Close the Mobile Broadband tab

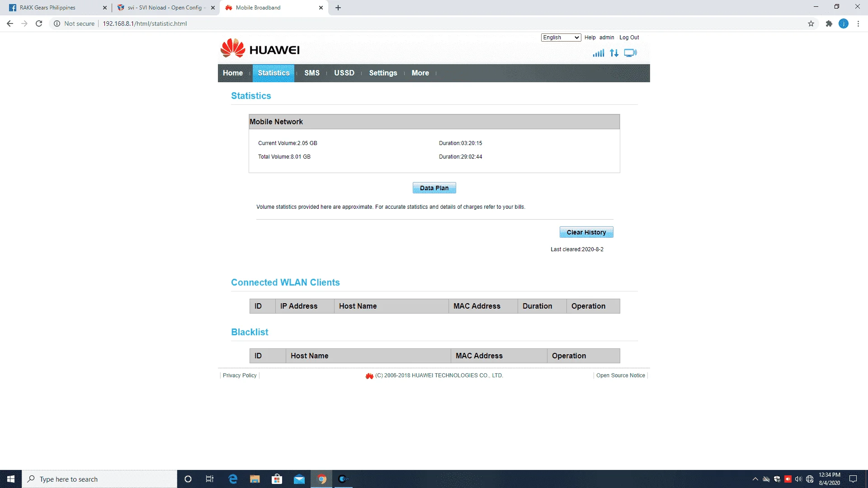321,8
